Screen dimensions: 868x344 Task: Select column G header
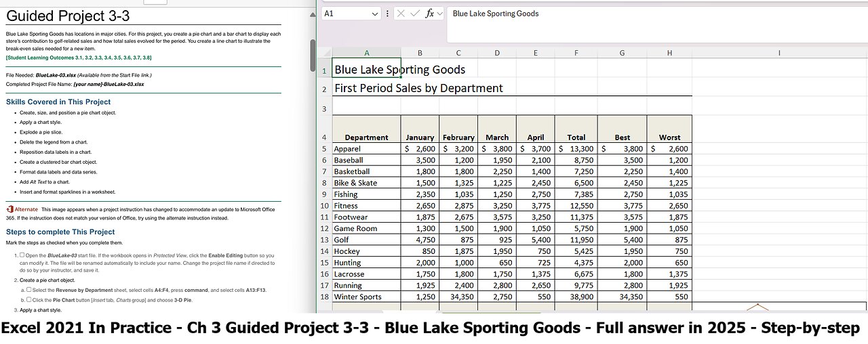pos(623,53)
